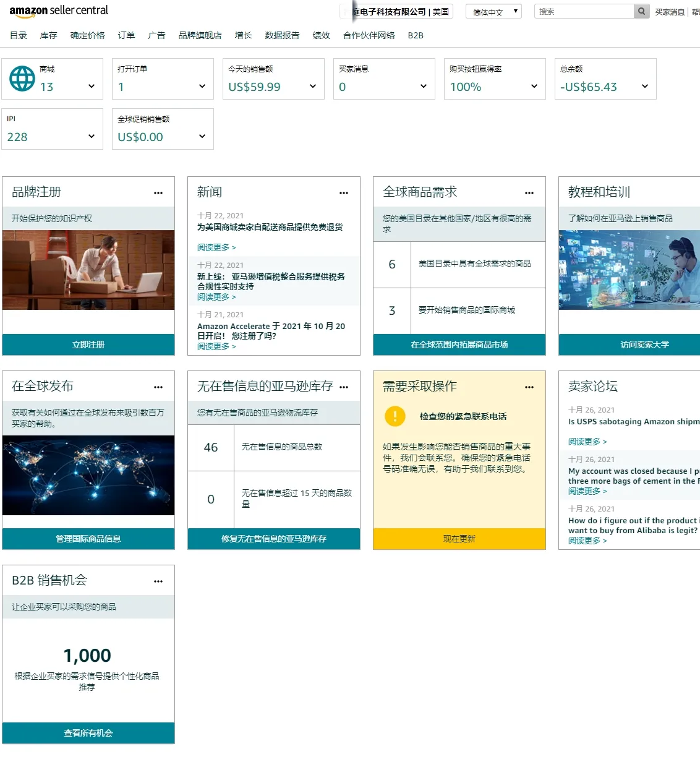Click the 无在售信息超过 15 天的商品数量 row
This screenshot has height=775, width=700.
[x=274, y=500]
